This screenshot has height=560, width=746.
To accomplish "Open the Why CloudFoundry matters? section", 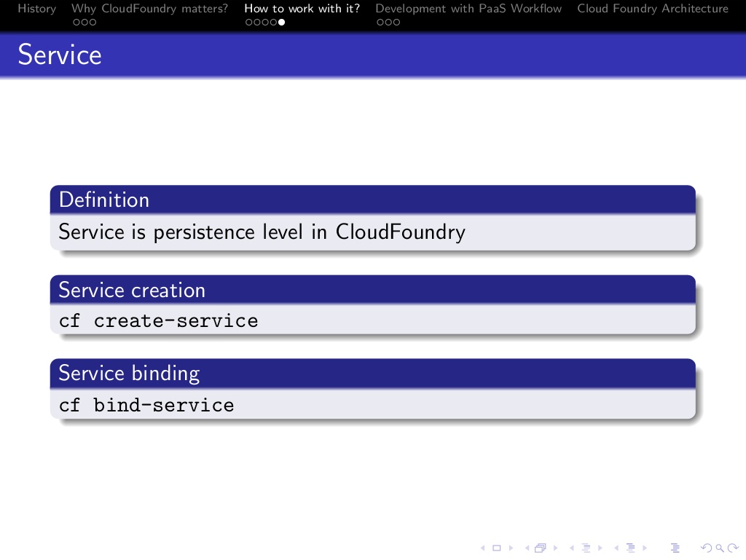I will tap(149, 9).
